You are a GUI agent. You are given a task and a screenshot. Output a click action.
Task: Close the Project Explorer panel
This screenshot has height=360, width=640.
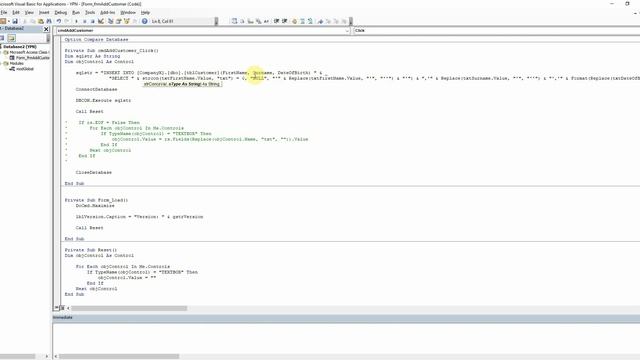(x=46, y=29)
